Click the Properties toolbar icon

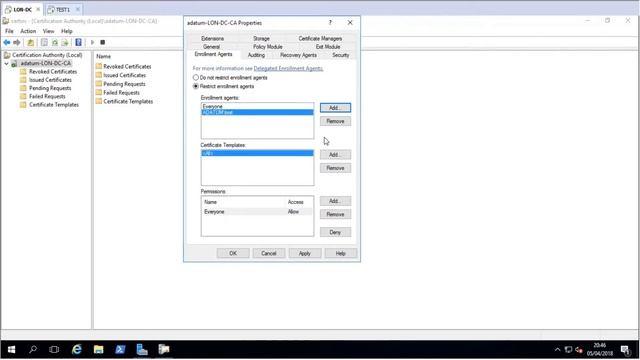pyautogui.click(x=44, y=42)
